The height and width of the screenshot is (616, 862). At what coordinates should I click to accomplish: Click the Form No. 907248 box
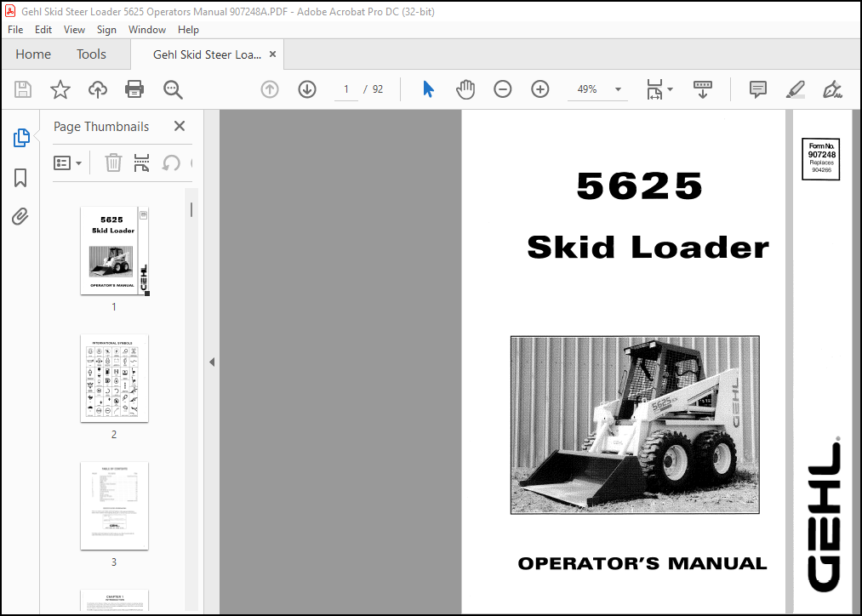click(x=821, y=159)
